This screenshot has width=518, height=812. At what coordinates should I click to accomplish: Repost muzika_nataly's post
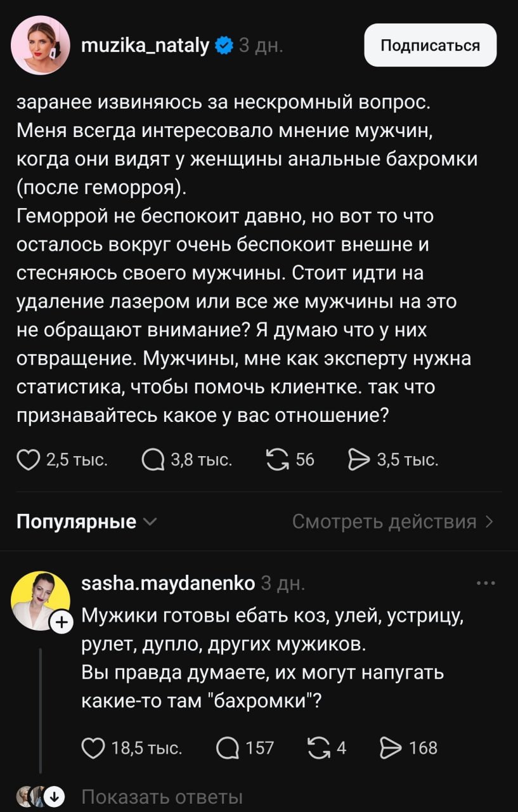(277, 459)
